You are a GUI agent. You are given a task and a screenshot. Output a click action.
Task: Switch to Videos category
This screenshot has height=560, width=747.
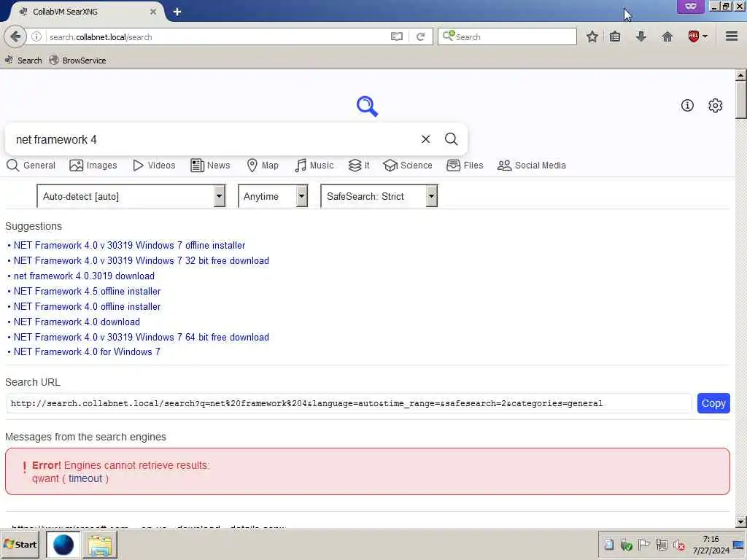(x=154, y=166)
